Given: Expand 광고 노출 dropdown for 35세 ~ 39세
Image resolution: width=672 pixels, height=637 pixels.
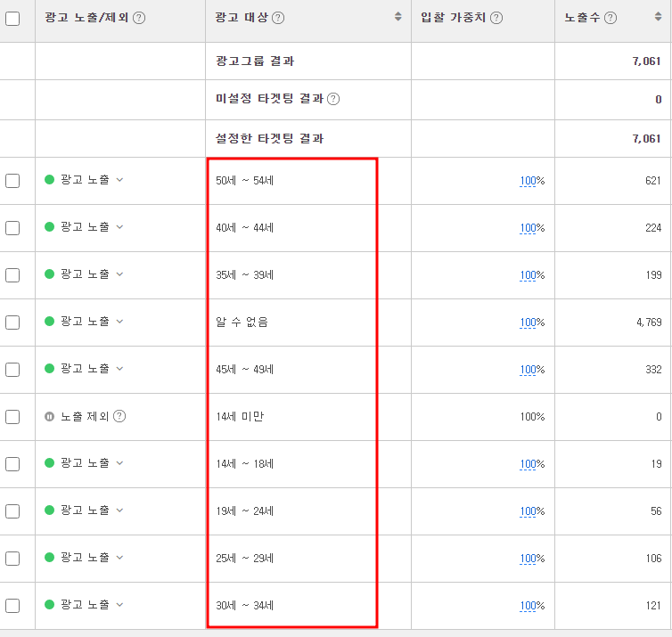Looking at the screenshot, I should point(120,274).
